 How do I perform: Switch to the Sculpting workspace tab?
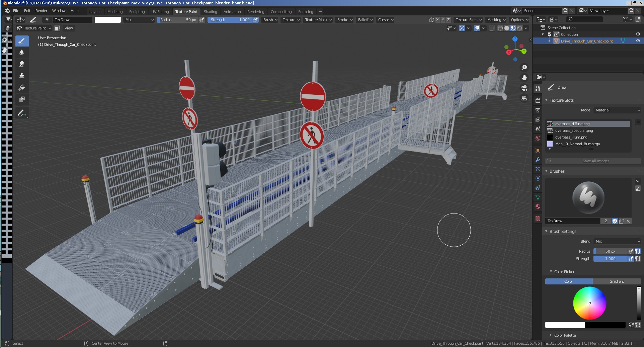[x=137, y=12]
